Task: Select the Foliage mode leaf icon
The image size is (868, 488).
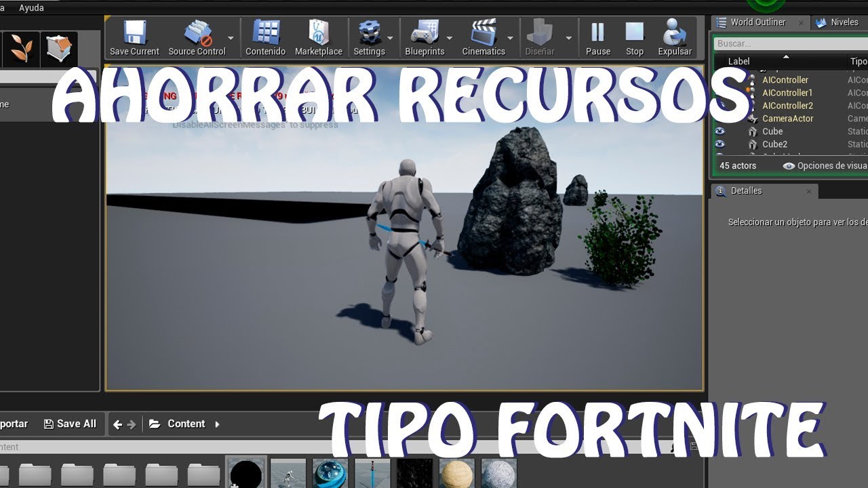Action: [21, 49]
